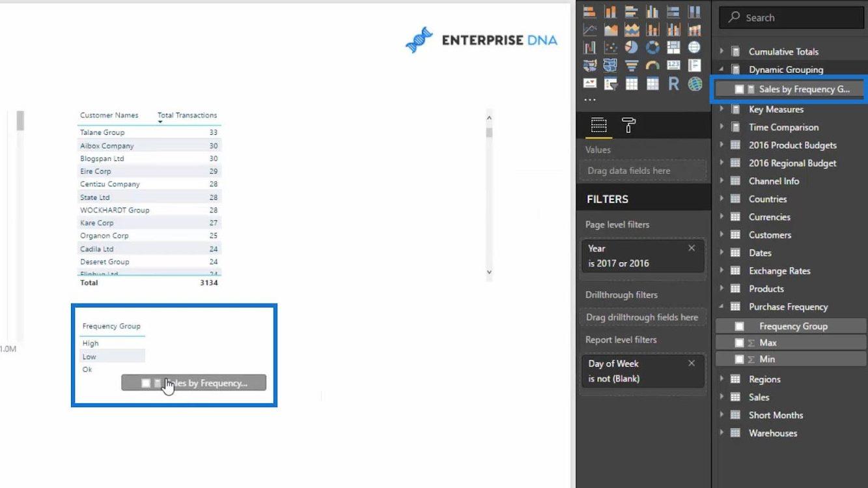Select the Treemap visual
The width and height of the screenshot is (868, 488).
pos(673,48)
